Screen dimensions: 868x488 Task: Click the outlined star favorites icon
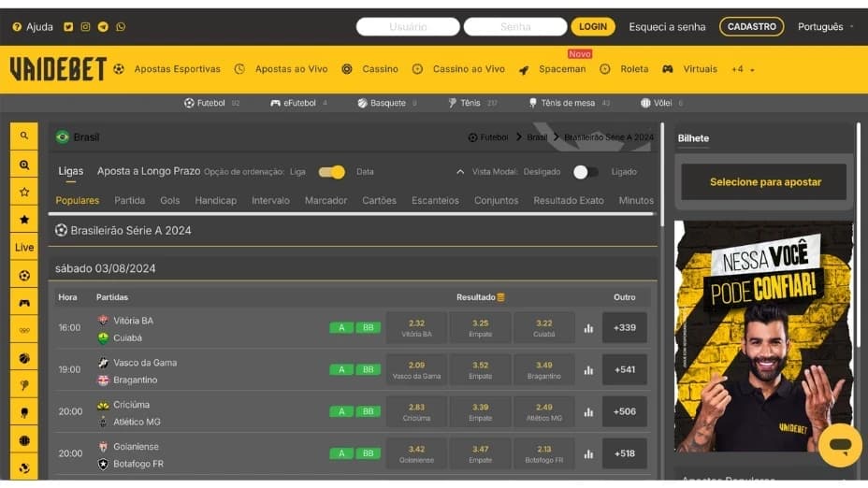(23, 192)
